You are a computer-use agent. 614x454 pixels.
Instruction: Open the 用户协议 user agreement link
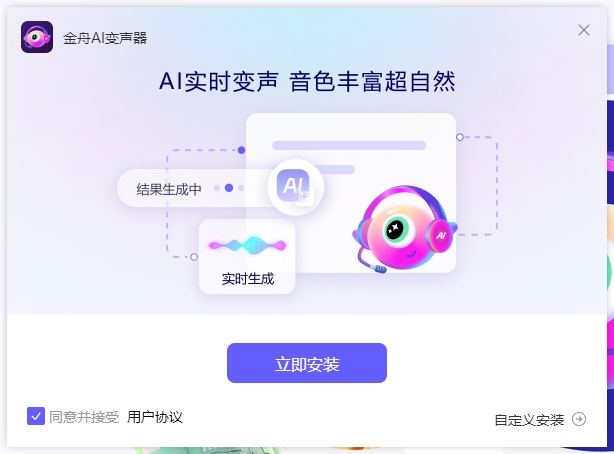155,417
